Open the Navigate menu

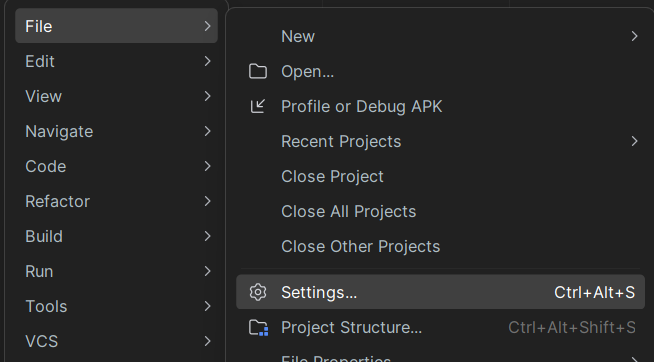[x=116, y=131]
